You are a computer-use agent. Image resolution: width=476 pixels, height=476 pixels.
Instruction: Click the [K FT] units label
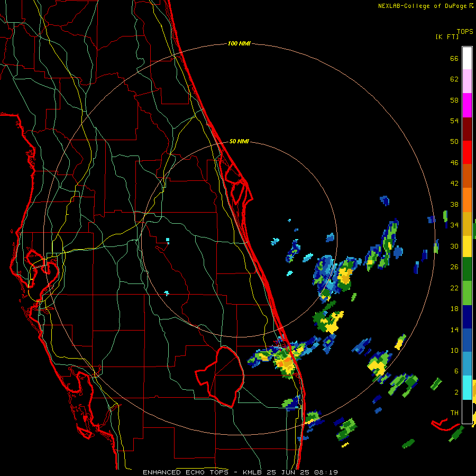[x=447, y=36]
